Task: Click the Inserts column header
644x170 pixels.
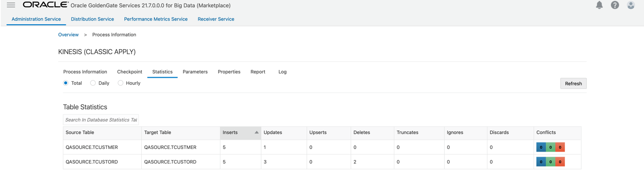Action: 241,133
